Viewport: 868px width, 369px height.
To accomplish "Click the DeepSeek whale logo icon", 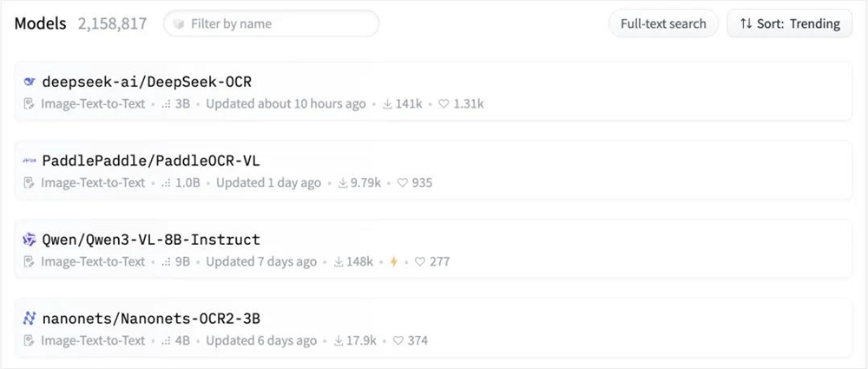I will tap(30, 82).
